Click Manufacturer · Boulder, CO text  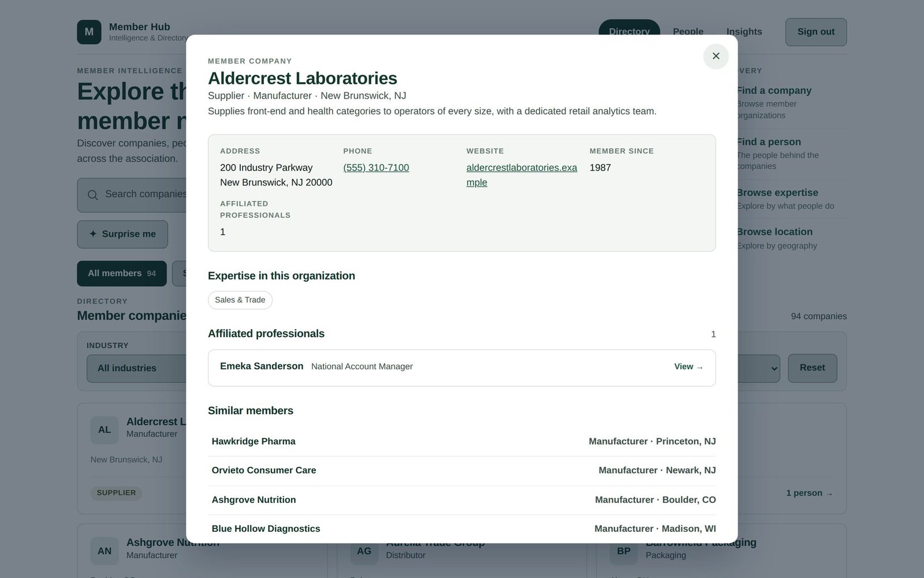tap(655, 500)
